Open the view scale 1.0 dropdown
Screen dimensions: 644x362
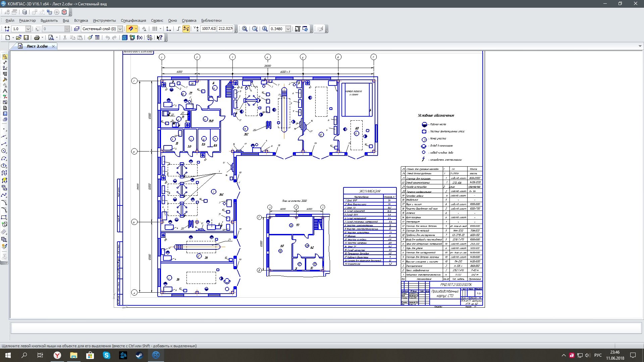coord(28,29)
